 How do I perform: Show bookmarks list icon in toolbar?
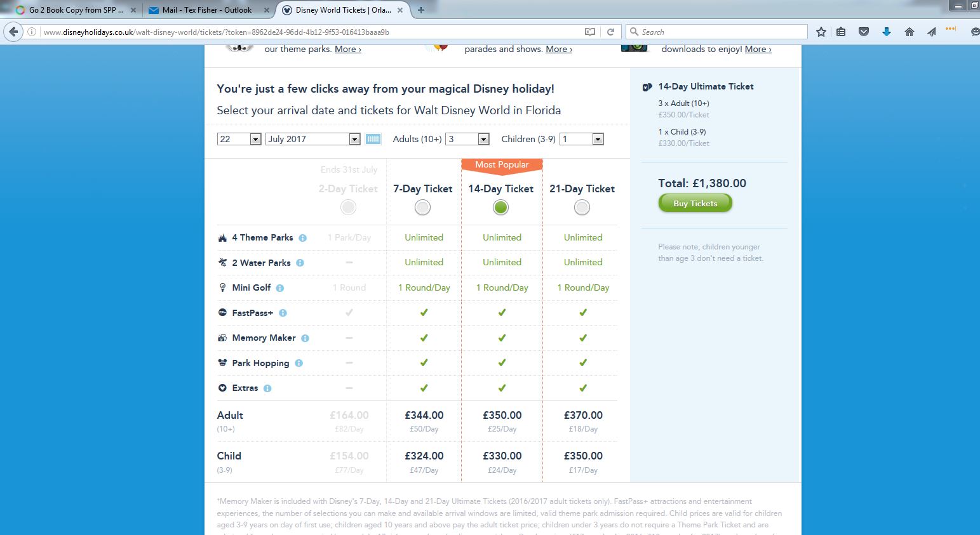841,32
